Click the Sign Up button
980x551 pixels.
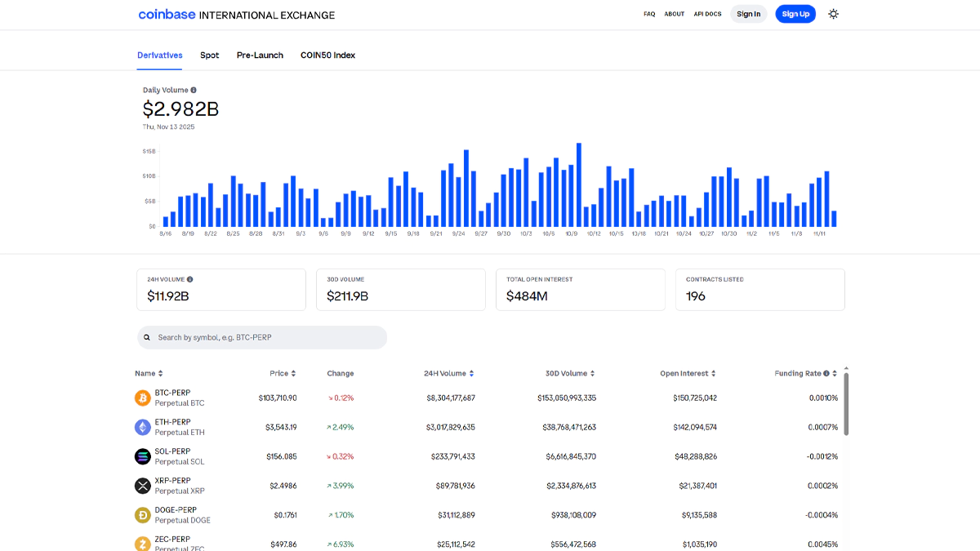pyautogui.click(x=795, y=14)
